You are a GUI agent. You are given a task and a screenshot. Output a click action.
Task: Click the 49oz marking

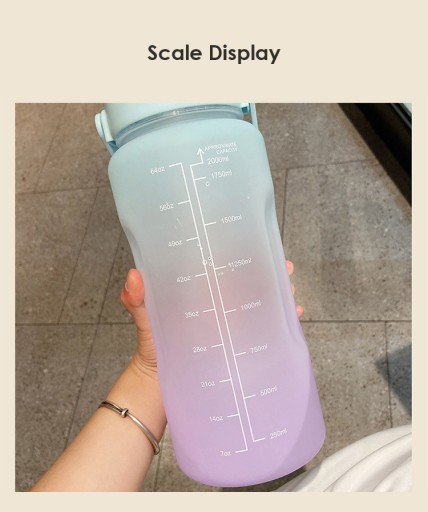(x=175, y=244)
